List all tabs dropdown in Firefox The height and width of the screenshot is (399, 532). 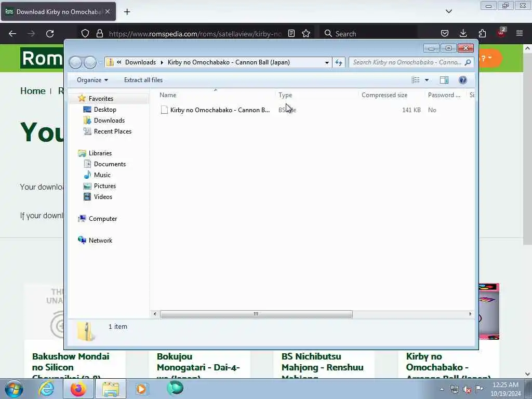448,11
